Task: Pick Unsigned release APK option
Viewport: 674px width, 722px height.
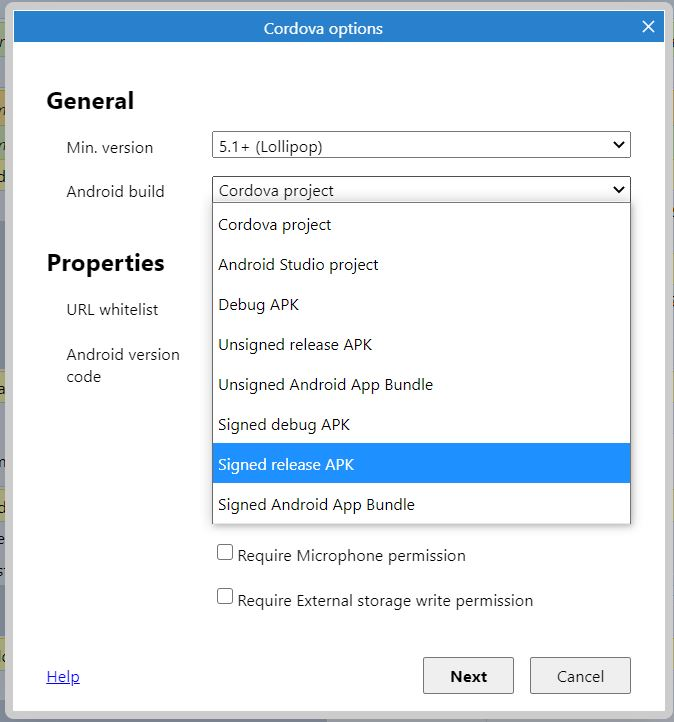Action: 421,345
